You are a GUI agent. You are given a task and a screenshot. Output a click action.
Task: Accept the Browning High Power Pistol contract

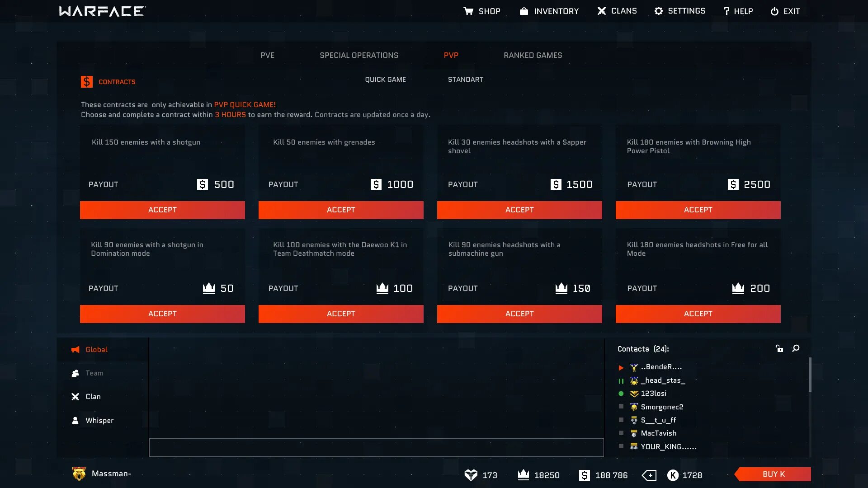(x=698, y=210)
